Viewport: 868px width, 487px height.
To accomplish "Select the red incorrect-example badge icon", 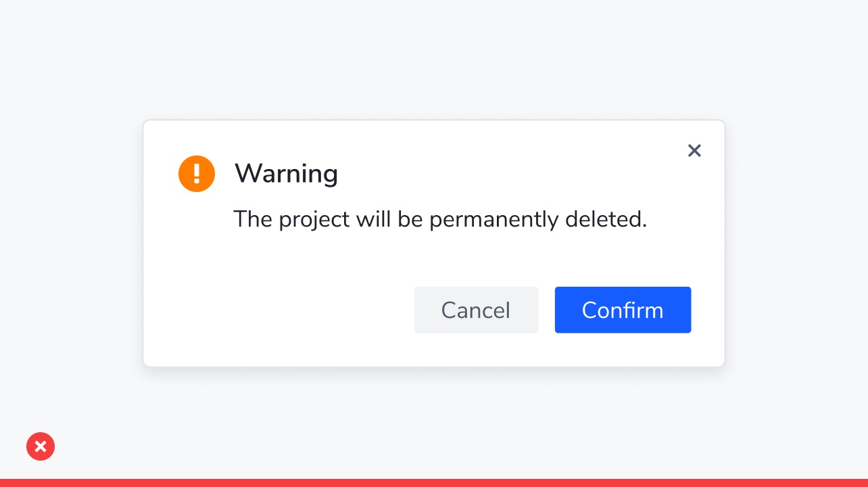I will [x=41, y=446].
